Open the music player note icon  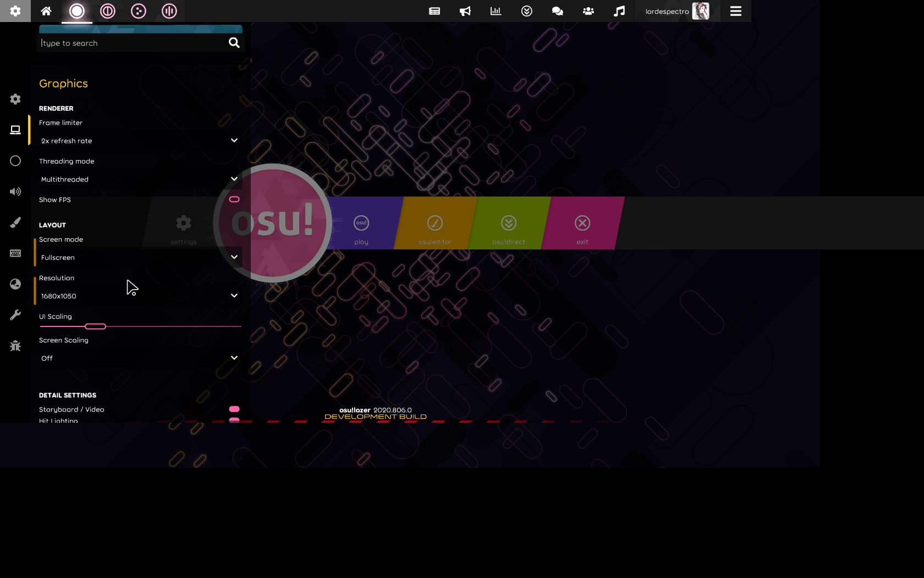[x=619, y=11]
